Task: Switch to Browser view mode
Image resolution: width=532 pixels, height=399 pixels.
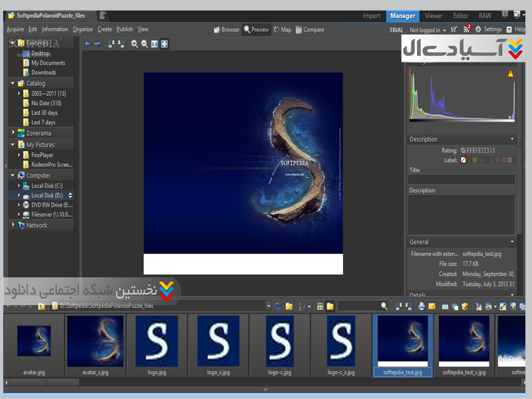Action: (x=226, y=29)
